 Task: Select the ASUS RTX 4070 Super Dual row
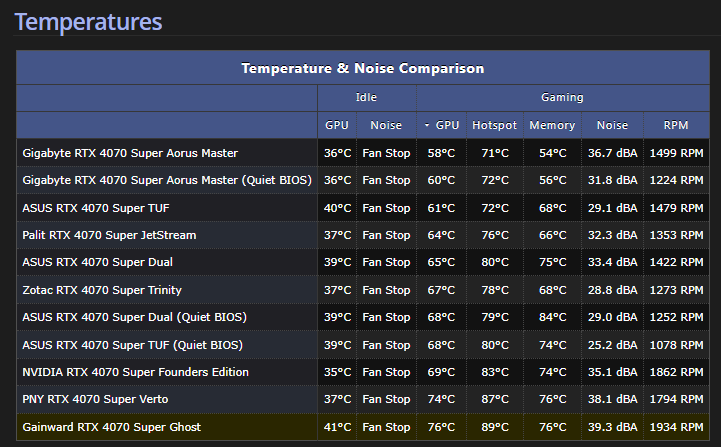click(97, 262)
